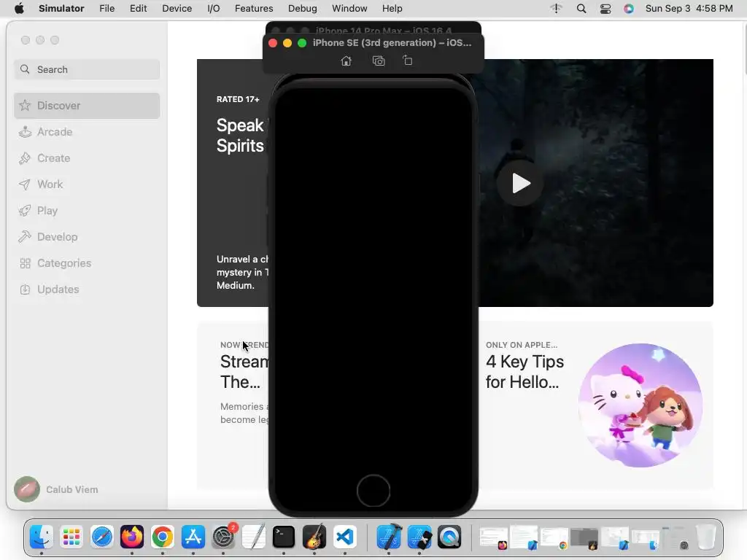Open Finder from the Dock
The height and width of the screenshot is (560, 747).
click(42, 537)
